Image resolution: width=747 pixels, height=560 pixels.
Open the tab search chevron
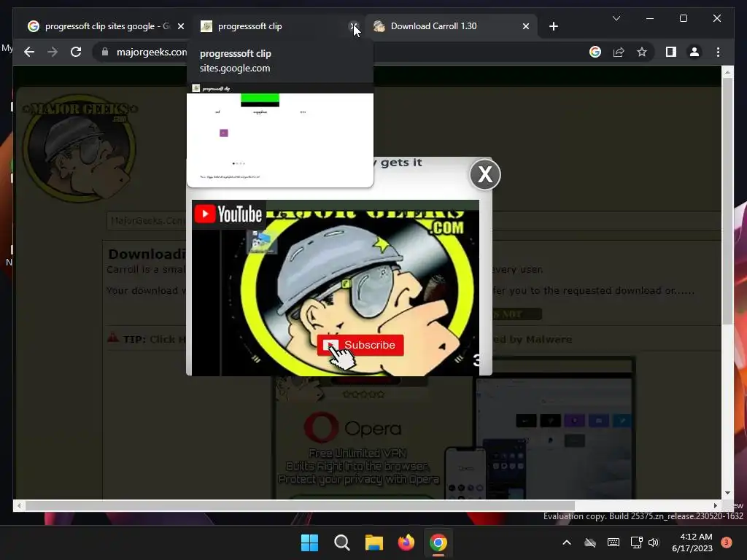point(616,18)
